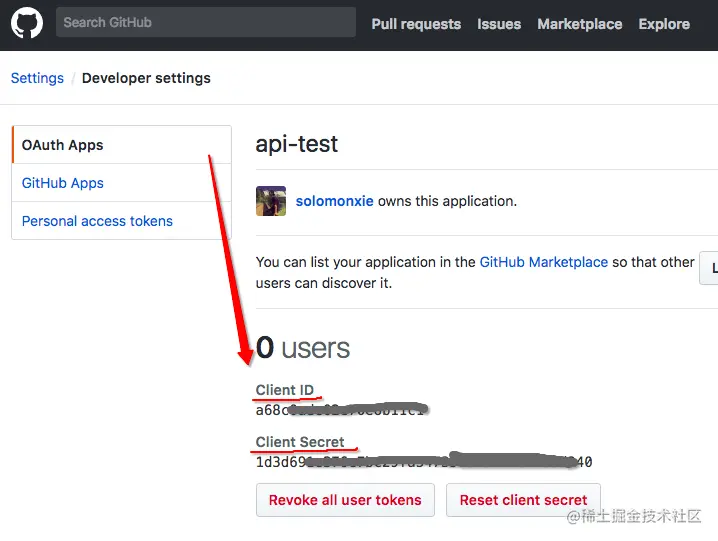Follow the Settings breadcrumb link
The image size is (718, 541).
[x=37, y=78]
